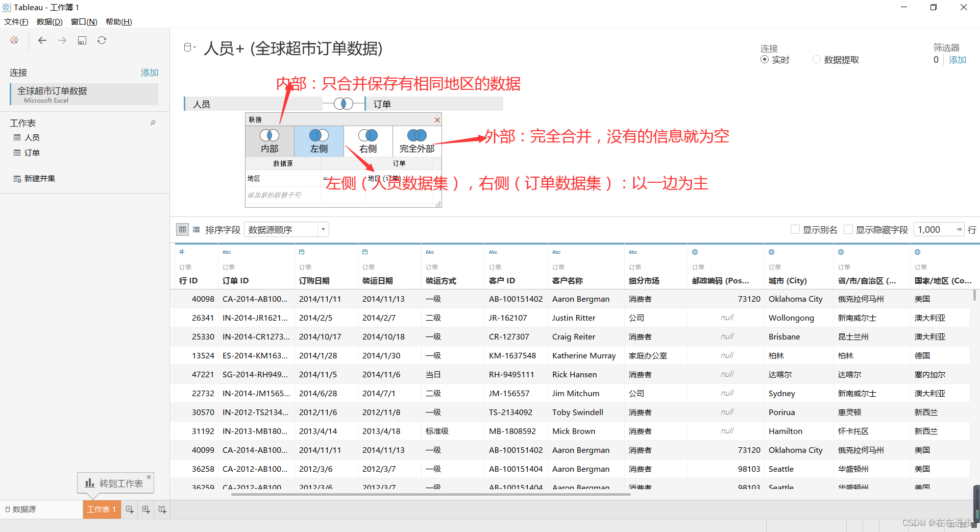The image size is (980, 532).
Task: Click the 行 ID number type icon
Action: (182, 252)
